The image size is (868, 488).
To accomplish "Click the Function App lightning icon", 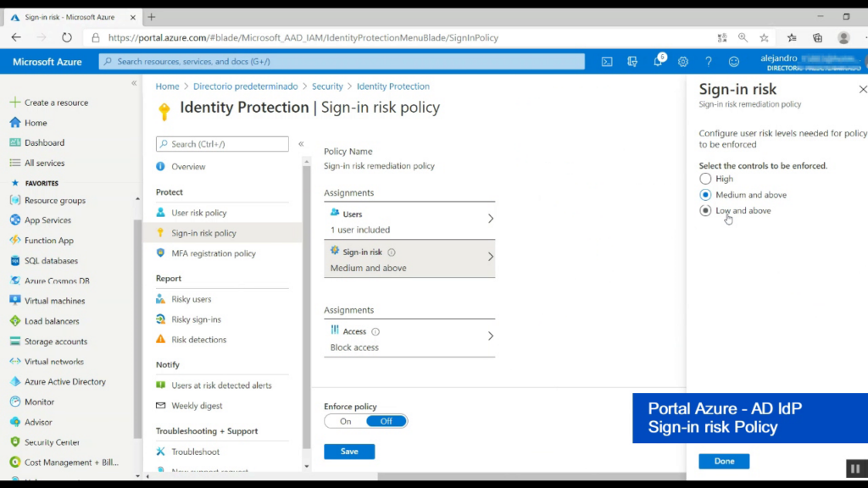I will pos(15,240).
